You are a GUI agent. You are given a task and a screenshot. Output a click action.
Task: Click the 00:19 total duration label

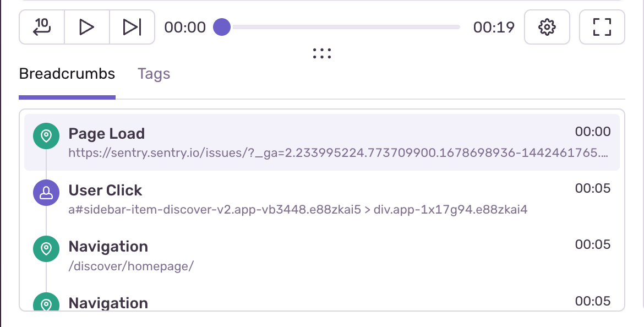494,27
